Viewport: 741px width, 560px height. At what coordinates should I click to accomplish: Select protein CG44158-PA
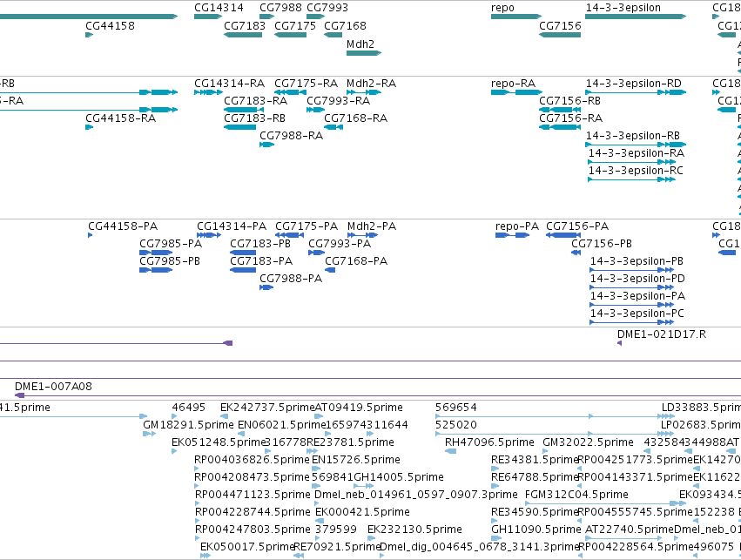coord(91,235)
